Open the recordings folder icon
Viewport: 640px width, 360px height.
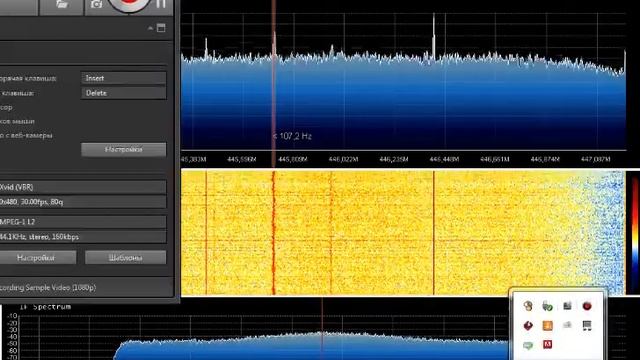[x=62, y=4]
